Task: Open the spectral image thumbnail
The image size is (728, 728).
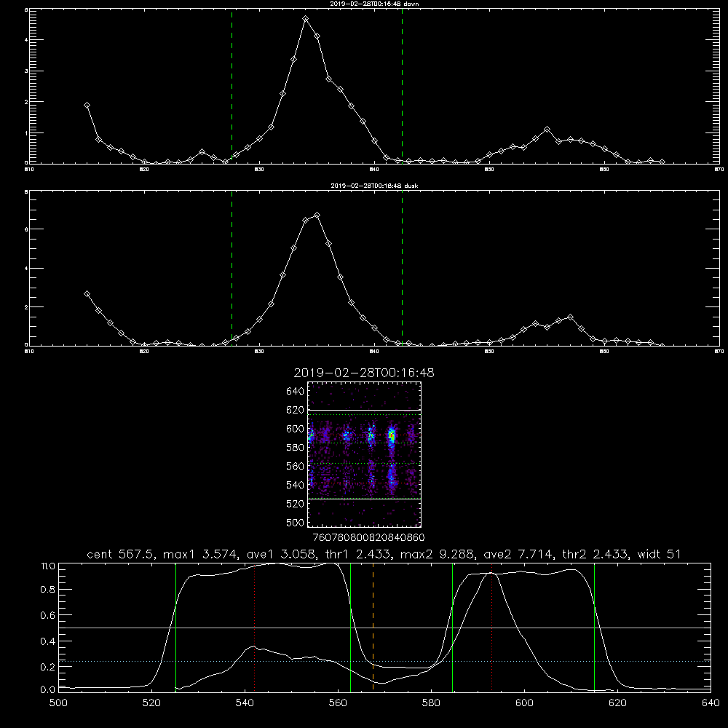Action: click(x=364, y=454)
